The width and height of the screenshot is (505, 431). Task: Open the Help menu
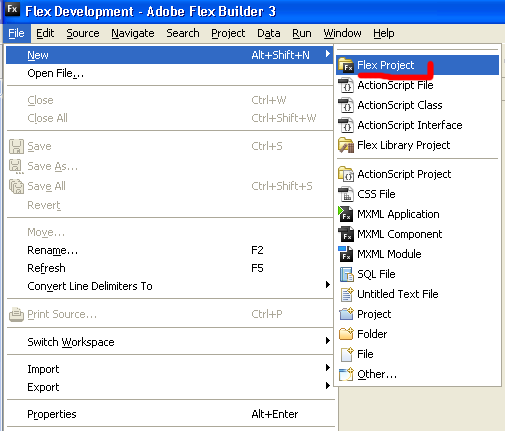(384, 33)
